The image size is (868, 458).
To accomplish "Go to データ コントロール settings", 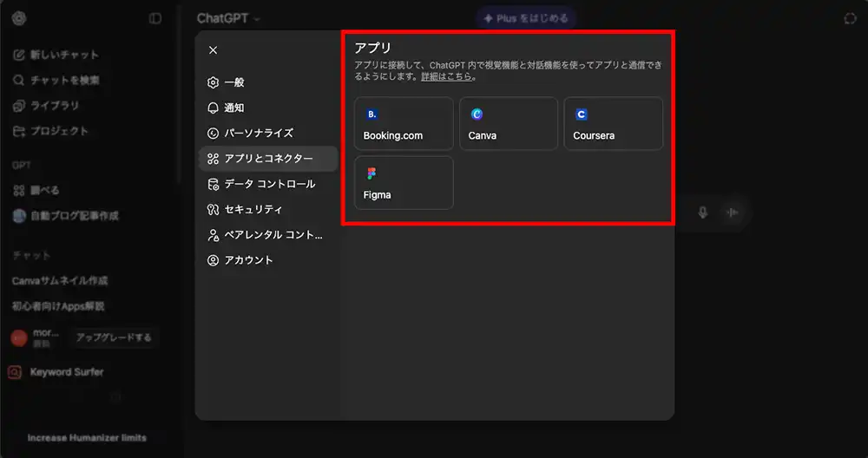I will (x=269, y=184).
